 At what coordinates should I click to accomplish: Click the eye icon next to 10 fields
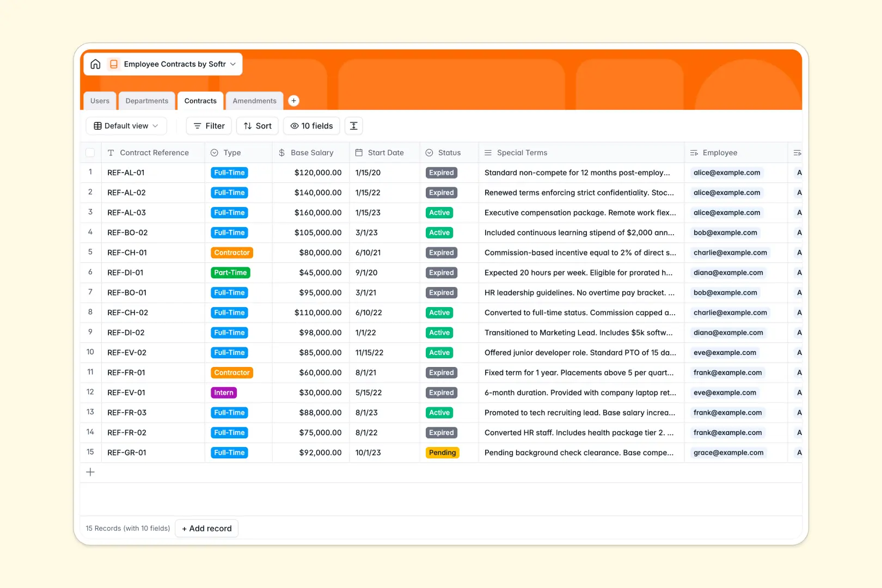[295, 126]
